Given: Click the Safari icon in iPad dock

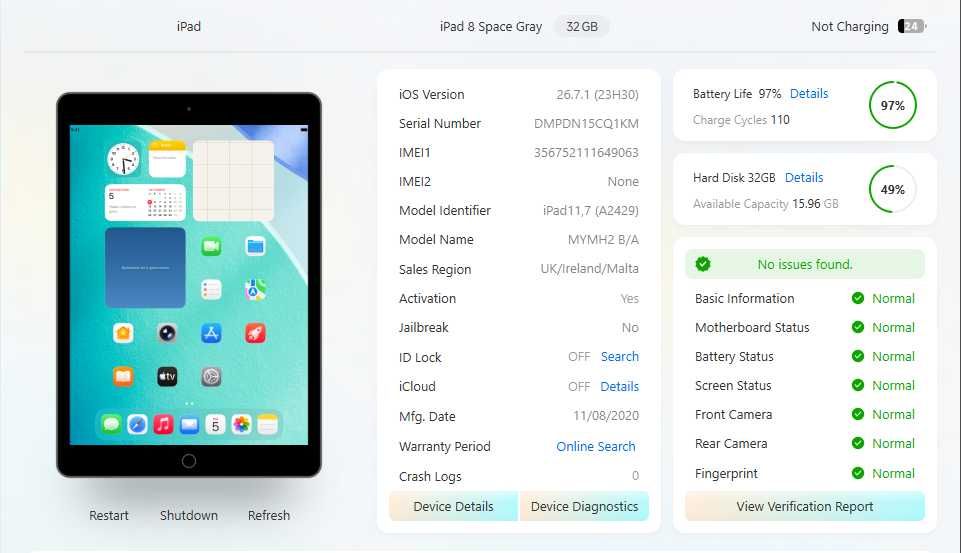Looking at the screenshot, I should tap(137, 424).
